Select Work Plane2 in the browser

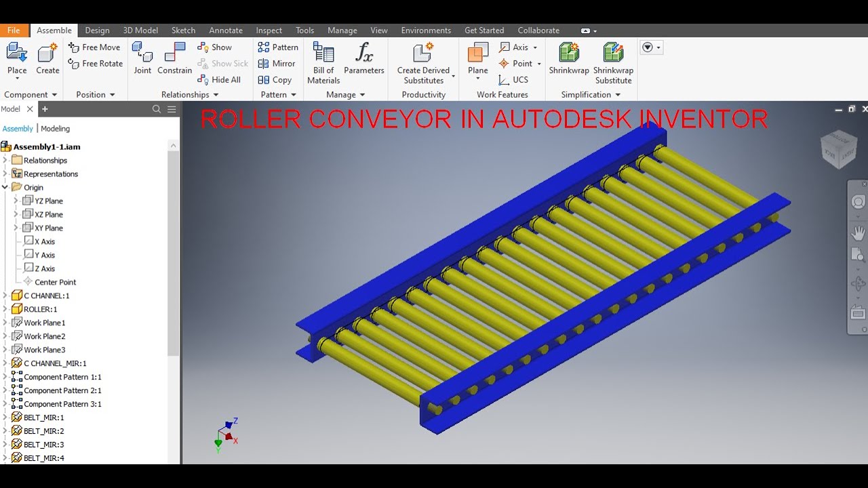(44, 336)
